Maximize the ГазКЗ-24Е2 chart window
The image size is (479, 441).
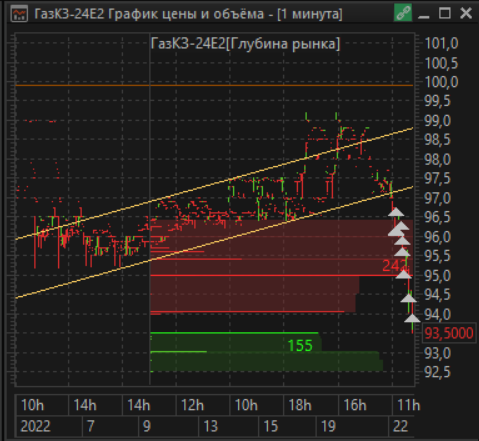click(445, 13)
